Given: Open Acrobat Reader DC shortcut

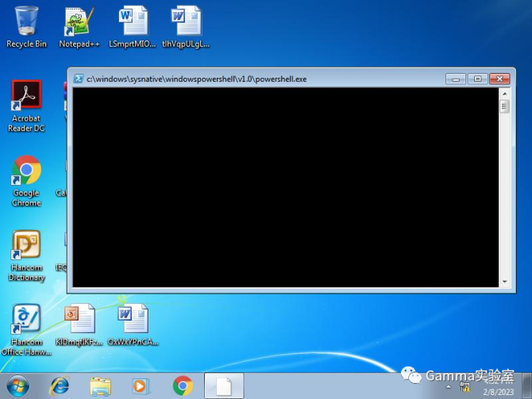Looking at the screenshot, I should pos(26,106).
